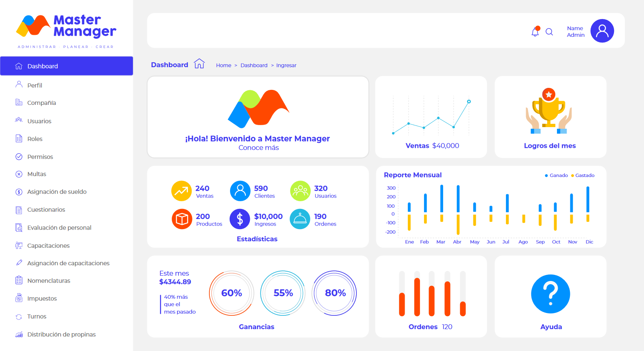Open Distribución de propinas menu item
The image size is (644, 351).
click(x=61, y=334)
